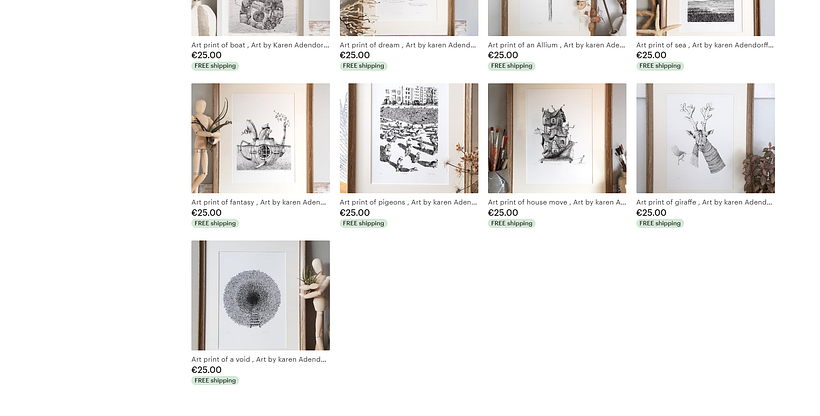Click the 'Art print of boat' title
The width and height of the screenshot is (820, 416).
tap(260, 45)
